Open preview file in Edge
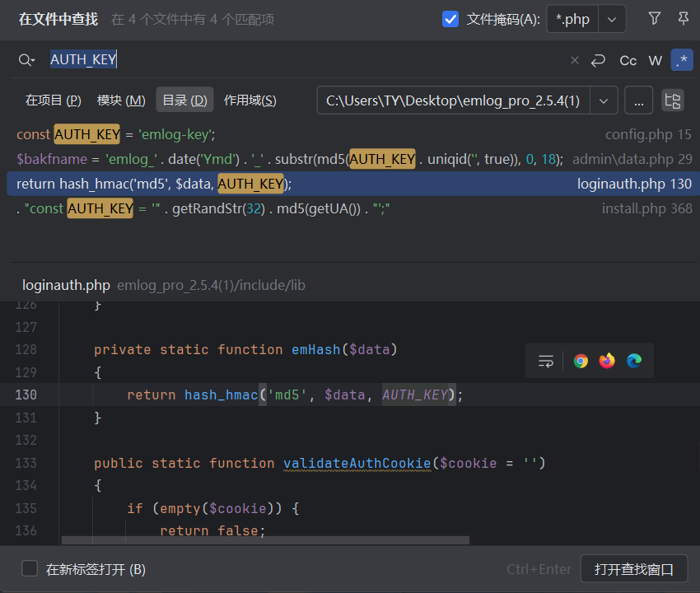700x593 pixels. point(634,361)
